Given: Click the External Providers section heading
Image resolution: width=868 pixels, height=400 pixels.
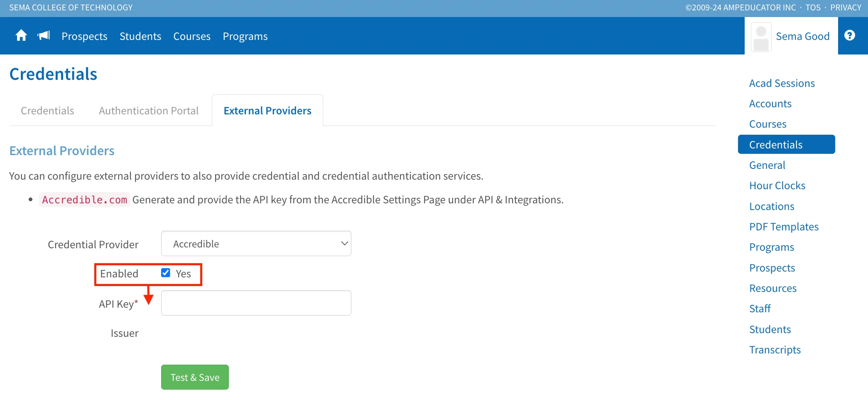Looking at the screenshot, I should point(62,151).
